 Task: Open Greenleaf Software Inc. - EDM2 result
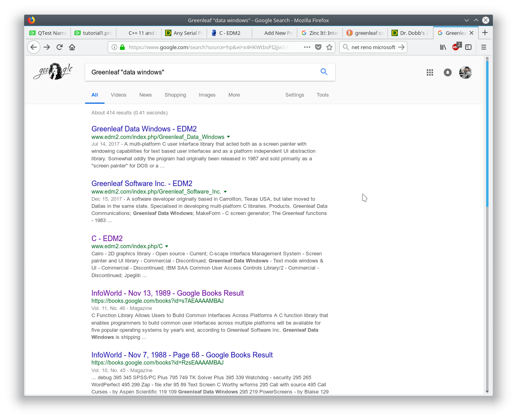pyautogui.click(x=142, y=184)
